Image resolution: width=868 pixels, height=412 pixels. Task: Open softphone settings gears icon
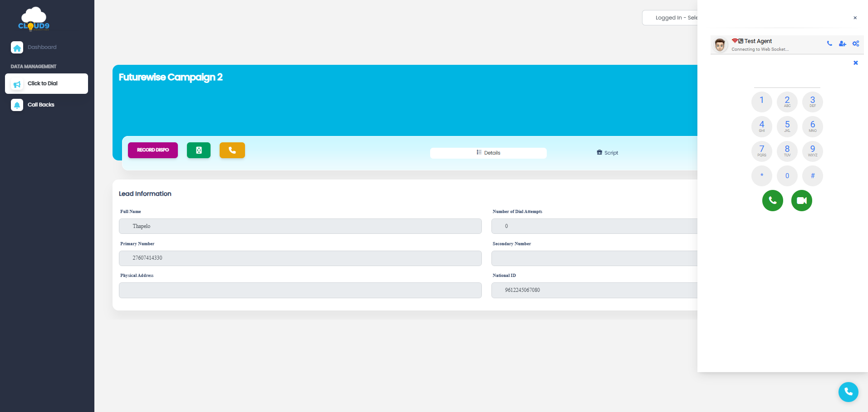click(856, 44)
